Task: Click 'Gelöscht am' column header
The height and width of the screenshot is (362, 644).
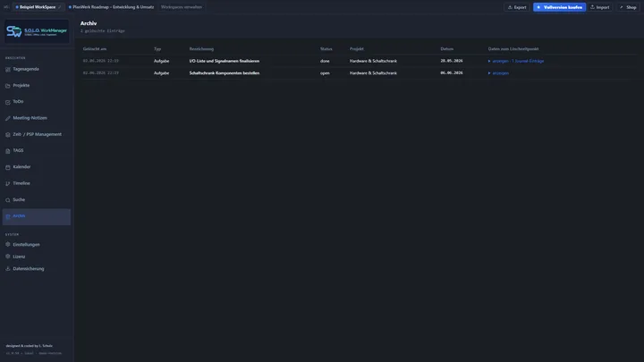Action: coord(95,49)
